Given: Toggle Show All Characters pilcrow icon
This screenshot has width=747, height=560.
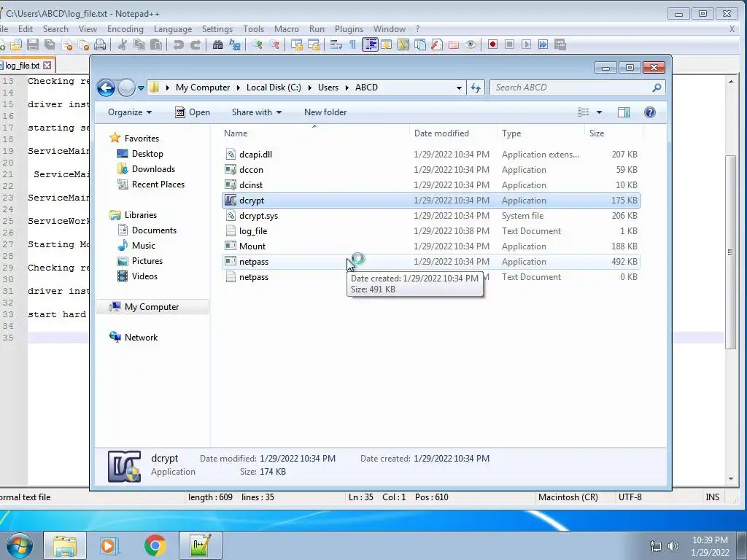Looking at the screenshot, I should coord(352,44).
